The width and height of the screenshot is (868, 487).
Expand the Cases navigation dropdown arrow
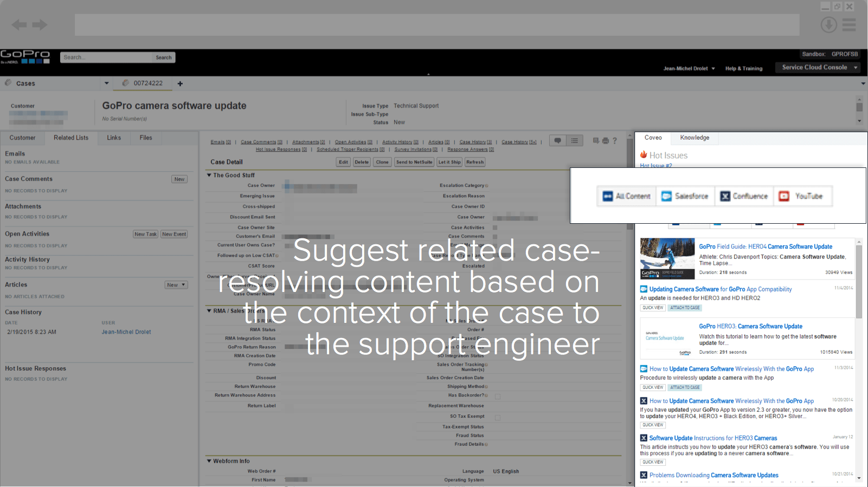click(x=106, y=83)
